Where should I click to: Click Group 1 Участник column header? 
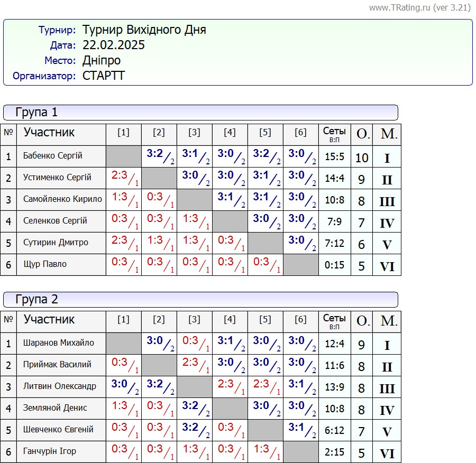49,133
